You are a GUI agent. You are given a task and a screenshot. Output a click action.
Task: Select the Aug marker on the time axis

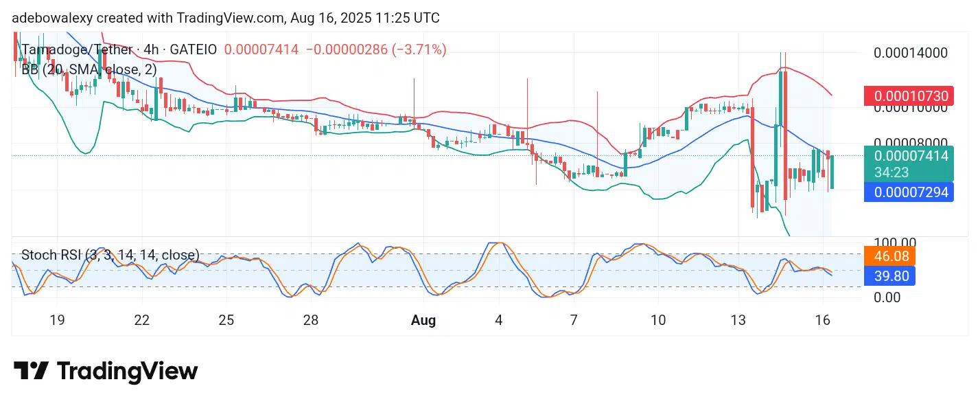[423, 320]
